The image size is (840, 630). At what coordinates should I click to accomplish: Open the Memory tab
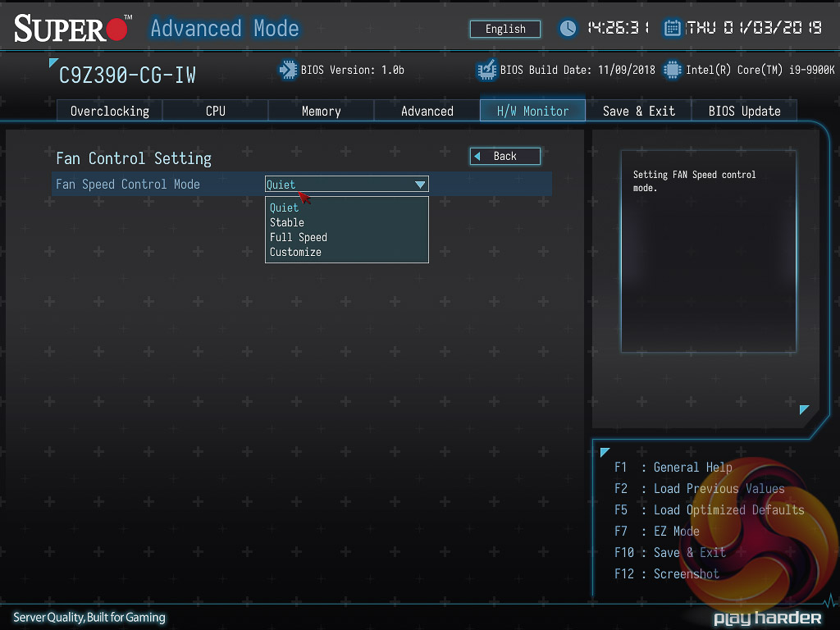pos(321,111)
